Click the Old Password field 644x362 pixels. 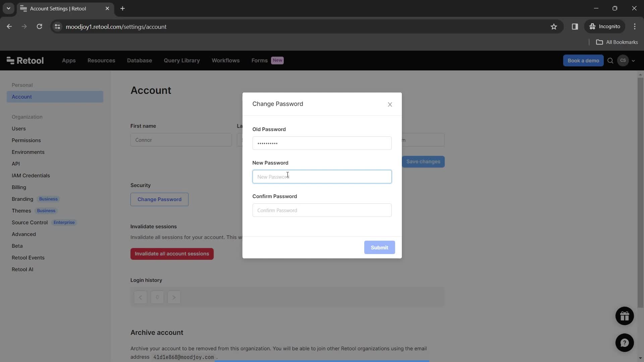(322, 143)
